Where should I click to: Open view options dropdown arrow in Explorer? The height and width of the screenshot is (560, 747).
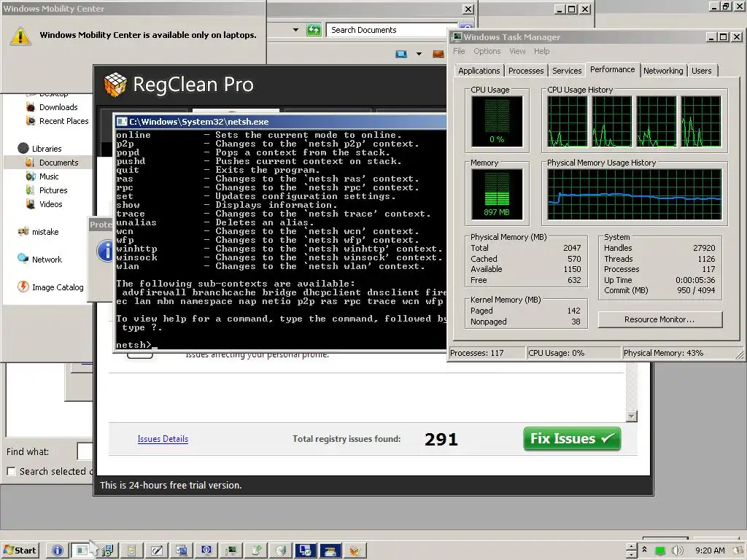pos(419,54)
